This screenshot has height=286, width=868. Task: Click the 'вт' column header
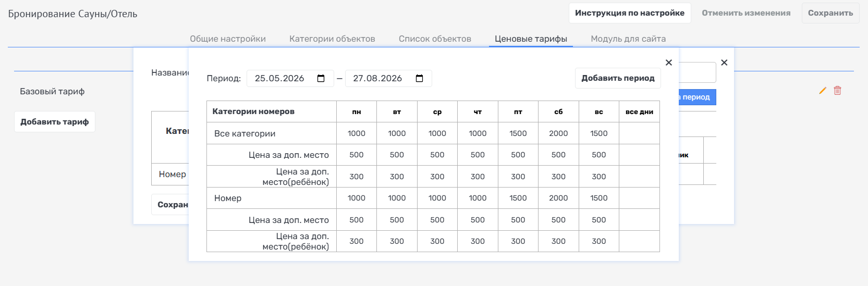point(397,111)
